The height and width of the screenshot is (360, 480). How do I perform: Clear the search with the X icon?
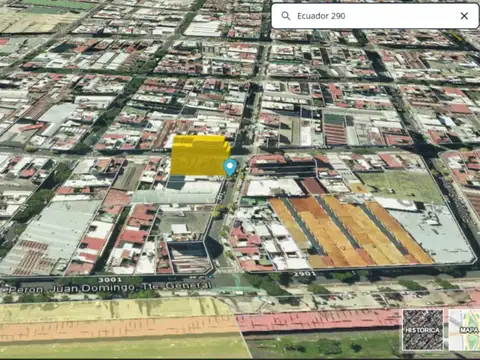pyautogui.click(x=464, y=16)
